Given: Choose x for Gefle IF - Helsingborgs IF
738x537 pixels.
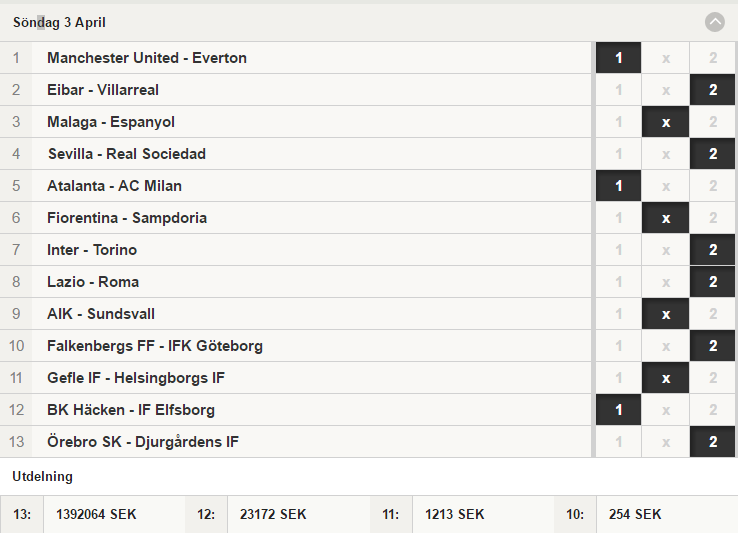Looking at the screenshot, I should 666,378.
